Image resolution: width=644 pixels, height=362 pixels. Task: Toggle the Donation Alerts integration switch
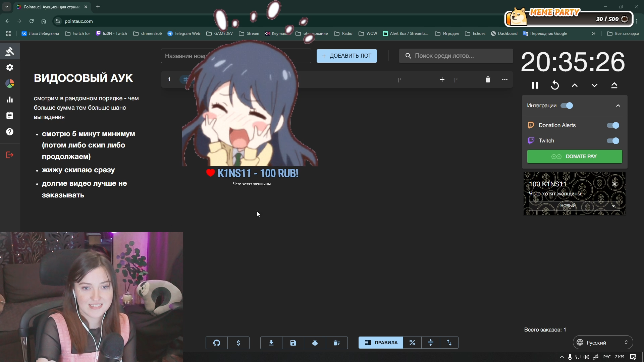click(613, 125)
